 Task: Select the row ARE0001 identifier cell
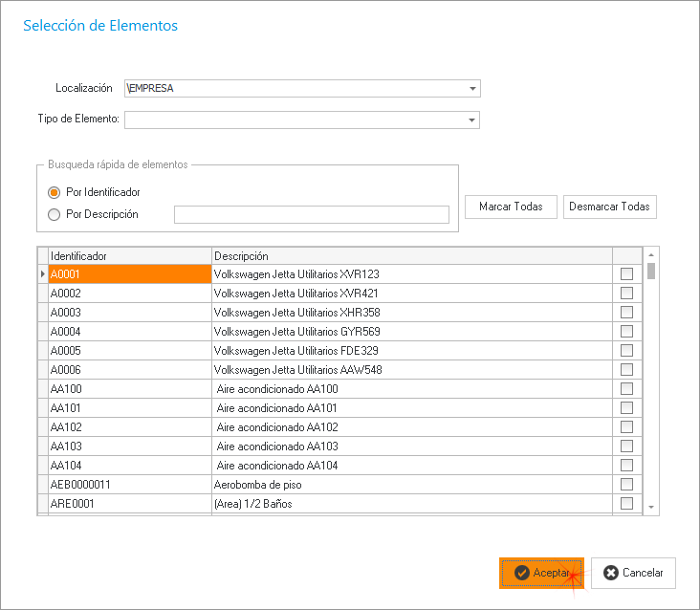129,504
